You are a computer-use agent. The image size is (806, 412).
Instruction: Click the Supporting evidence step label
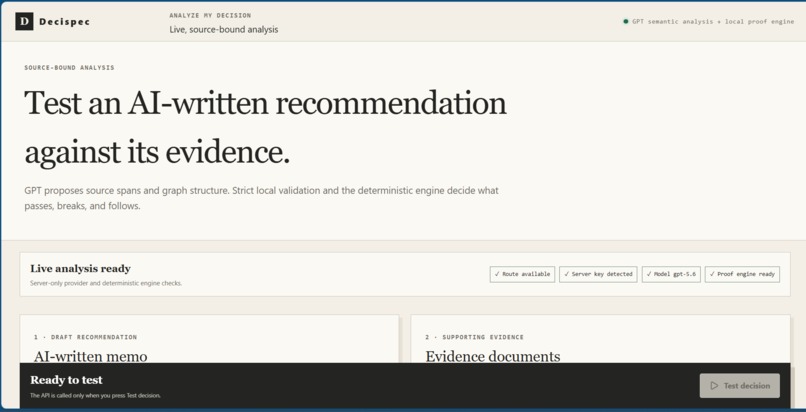click(474, 338)
